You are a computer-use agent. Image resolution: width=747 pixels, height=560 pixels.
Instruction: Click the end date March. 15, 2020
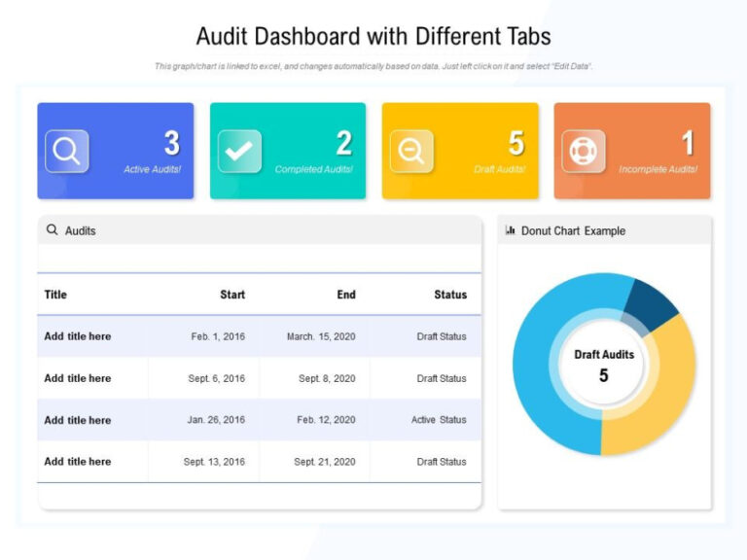321,336
